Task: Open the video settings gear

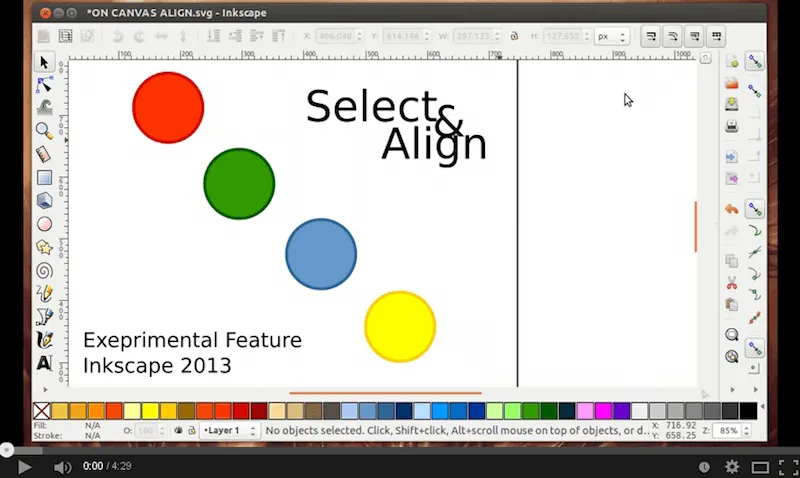Action: tap(731, 466)
